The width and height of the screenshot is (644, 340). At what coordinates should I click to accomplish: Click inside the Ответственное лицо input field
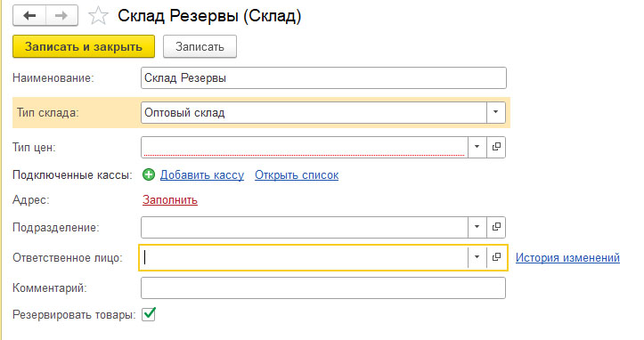tap(305, 257)
